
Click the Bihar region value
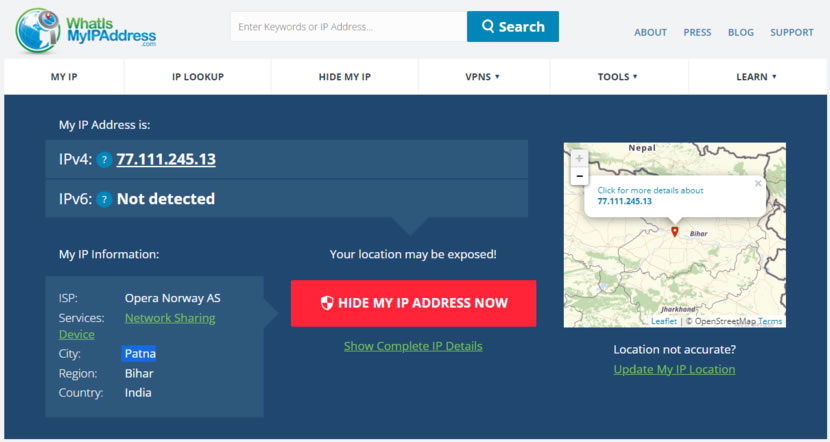[139, 373]
